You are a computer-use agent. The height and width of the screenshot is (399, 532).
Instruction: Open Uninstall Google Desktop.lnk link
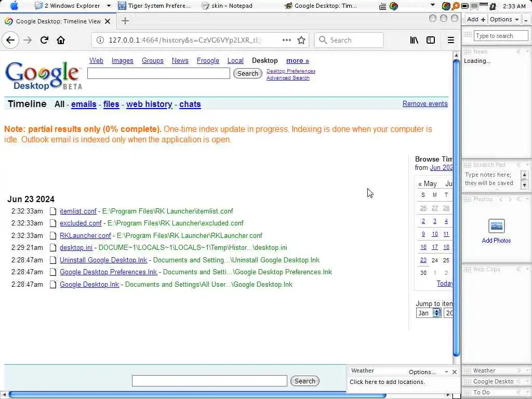click(103, 260)
